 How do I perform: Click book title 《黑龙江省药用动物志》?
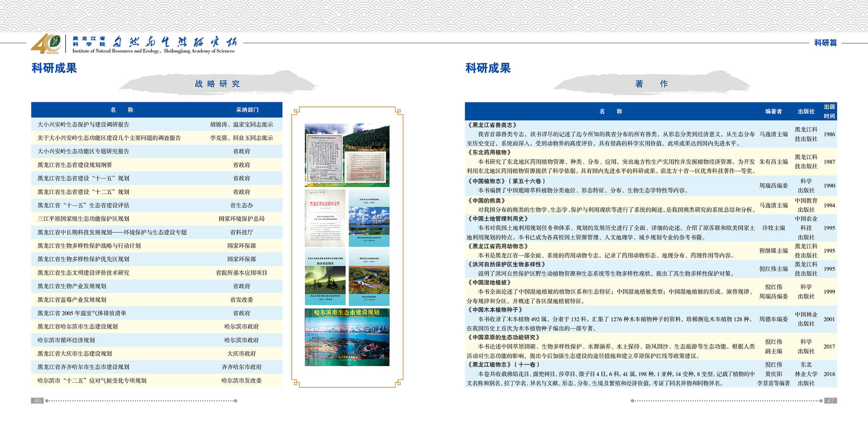(498, 246)
